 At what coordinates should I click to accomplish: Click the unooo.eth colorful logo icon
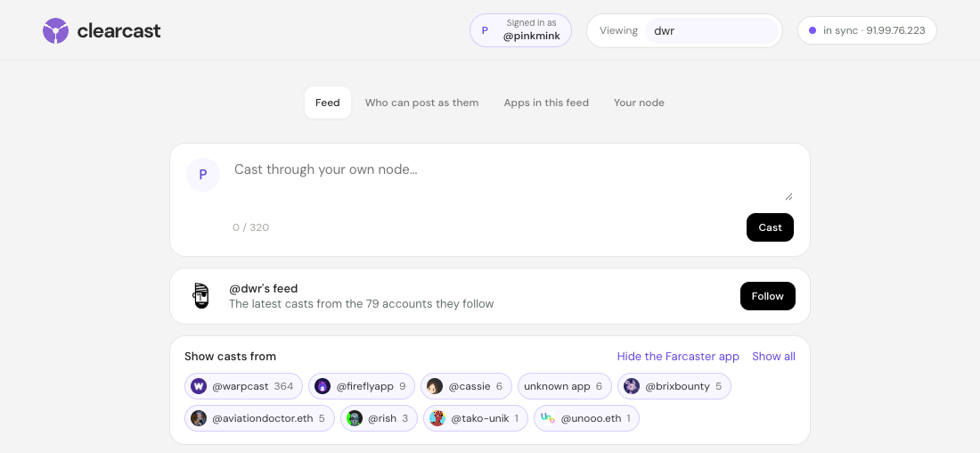(548, 418)
